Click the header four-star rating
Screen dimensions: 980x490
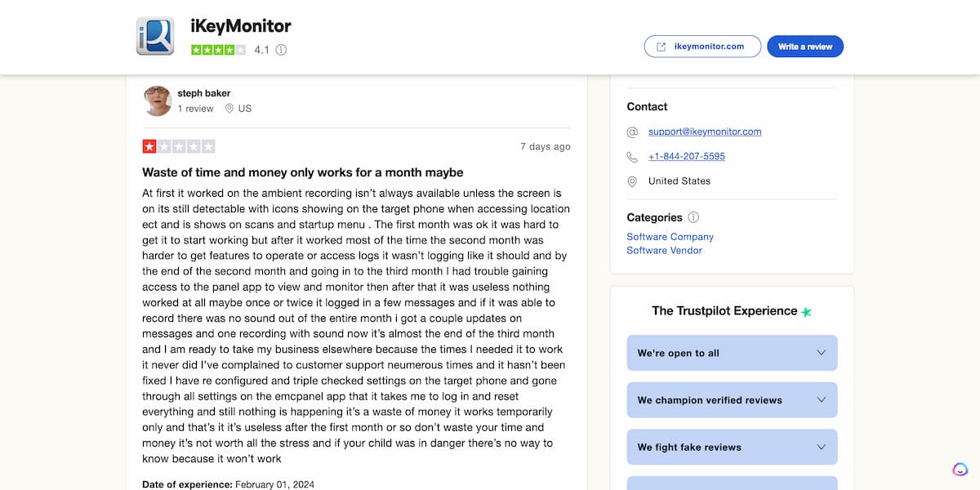pos(218,50)
